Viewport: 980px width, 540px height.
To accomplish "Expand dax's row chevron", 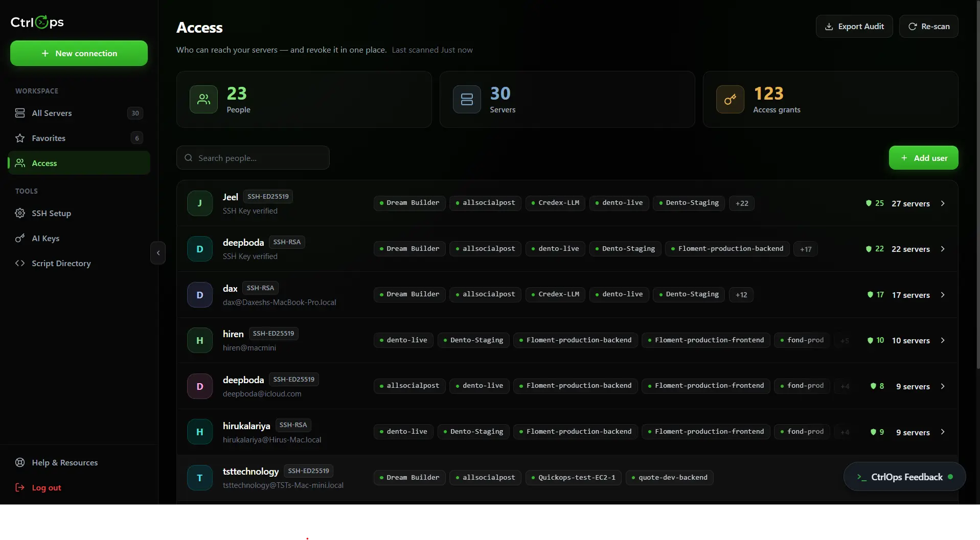I will [943, 295].
